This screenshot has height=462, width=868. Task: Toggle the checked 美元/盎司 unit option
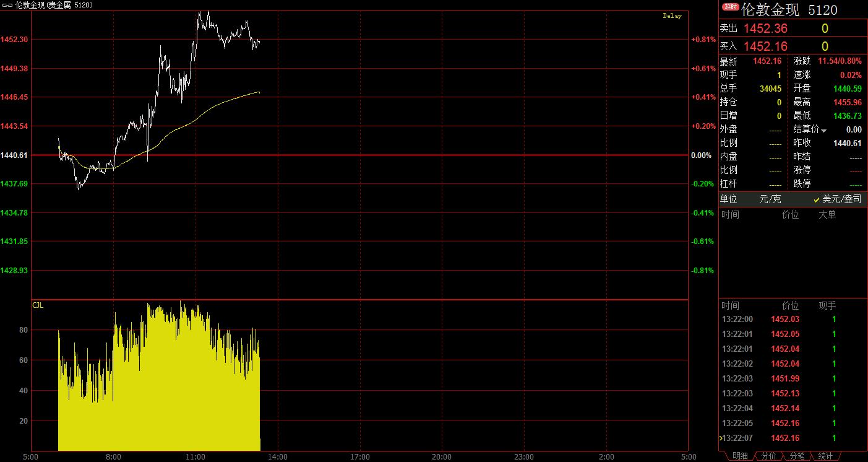click(x=837, y=199)
